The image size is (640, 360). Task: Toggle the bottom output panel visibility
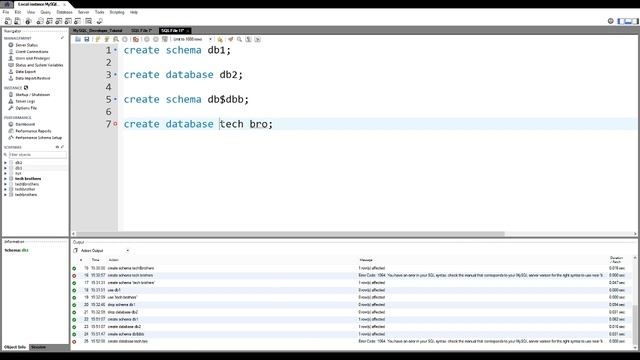click(x=628, y=21)
